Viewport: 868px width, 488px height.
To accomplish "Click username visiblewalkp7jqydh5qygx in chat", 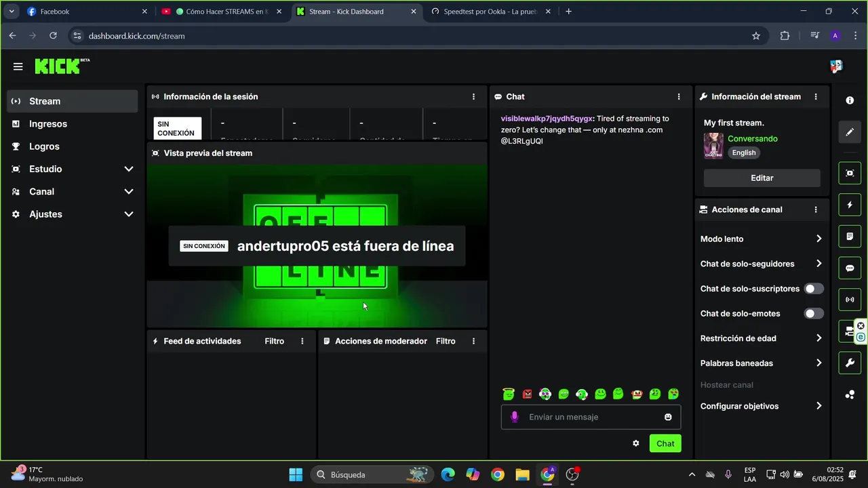I will (547, 119).
